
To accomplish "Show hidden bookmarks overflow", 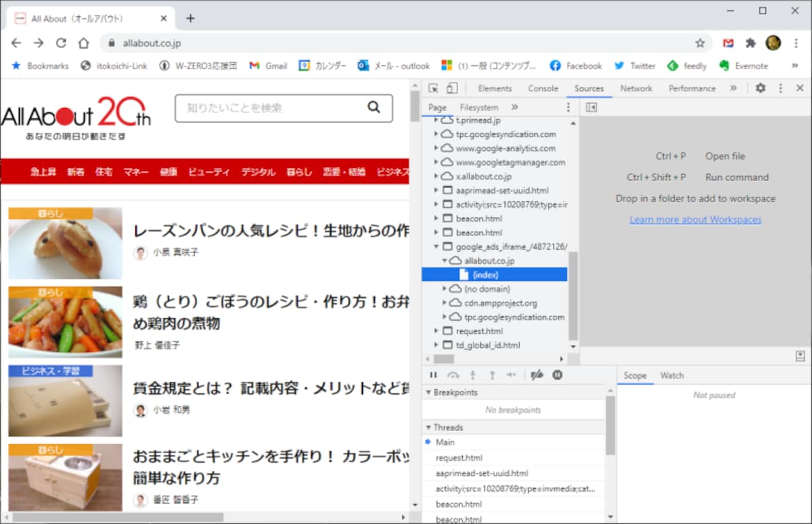I will pos(795,66).
